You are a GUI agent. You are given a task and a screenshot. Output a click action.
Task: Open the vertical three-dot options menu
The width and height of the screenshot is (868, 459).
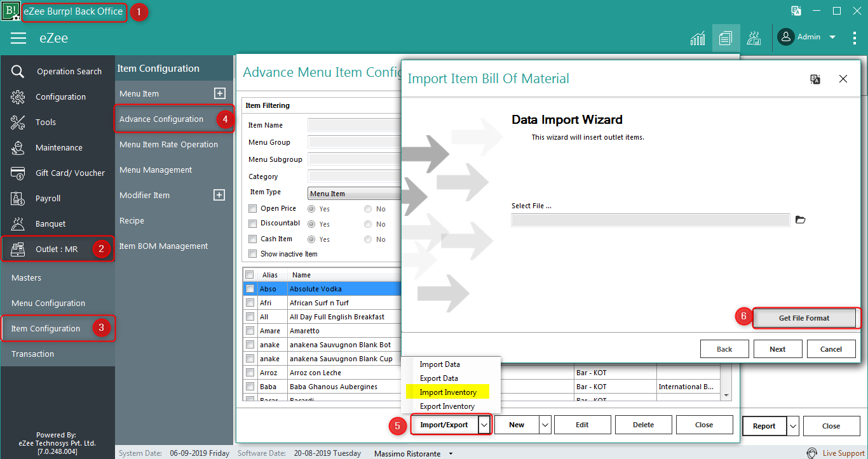coord(855,37)
